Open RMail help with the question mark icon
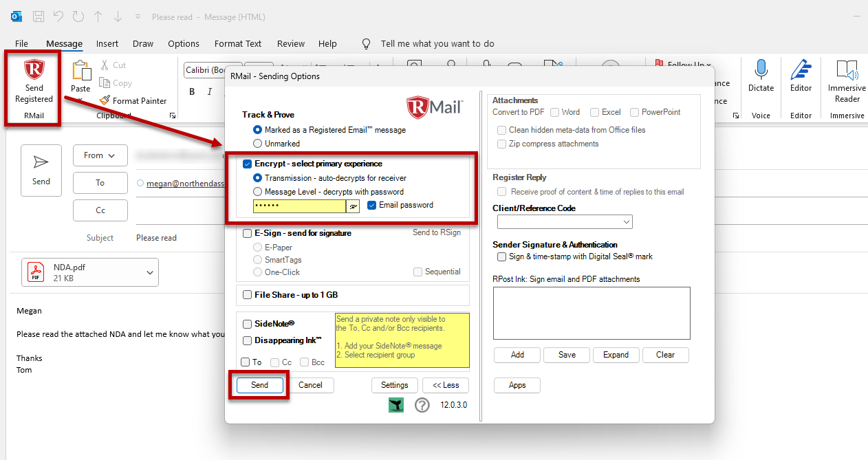 pyautogui.click(x=422, y=405)
